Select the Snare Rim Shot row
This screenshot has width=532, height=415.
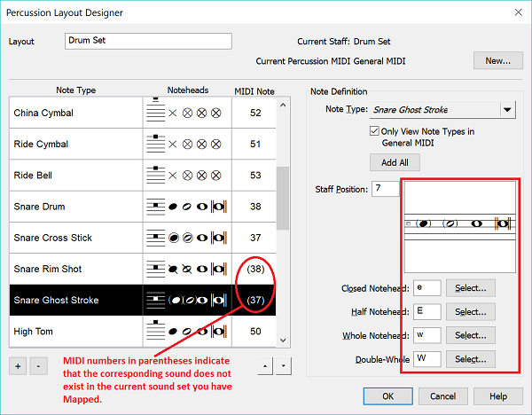point(75,269)
